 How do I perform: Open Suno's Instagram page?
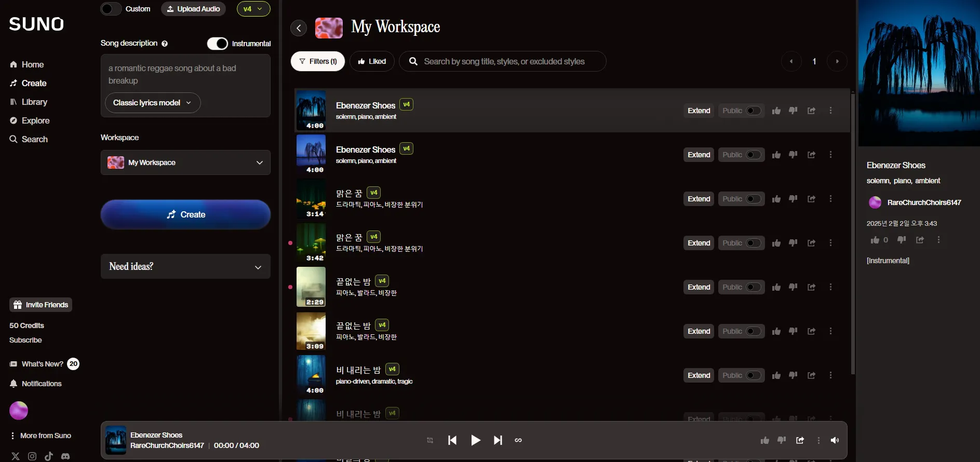32,456
